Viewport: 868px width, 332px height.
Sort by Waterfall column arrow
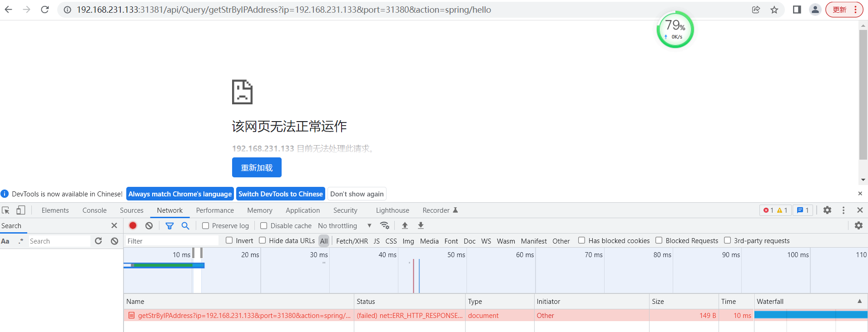pos(859,301)
